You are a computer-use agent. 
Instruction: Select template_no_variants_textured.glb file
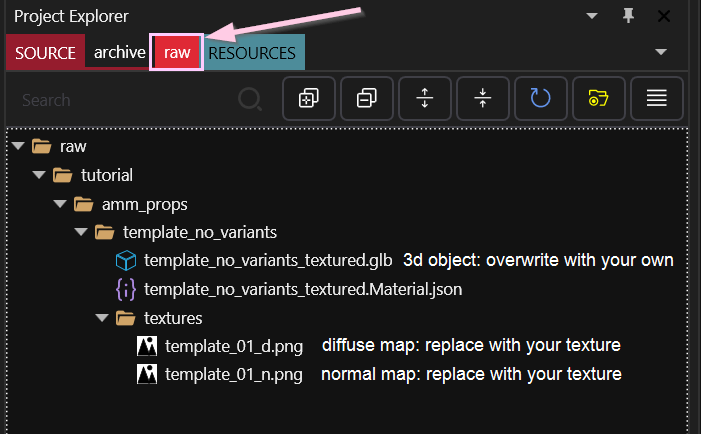267,261
